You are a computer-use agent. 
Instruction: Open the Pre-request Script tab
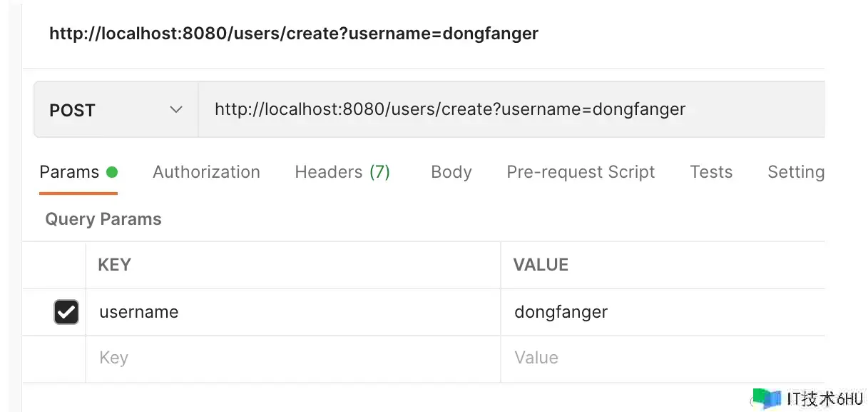pyautogui.click(x=581, y=172)
